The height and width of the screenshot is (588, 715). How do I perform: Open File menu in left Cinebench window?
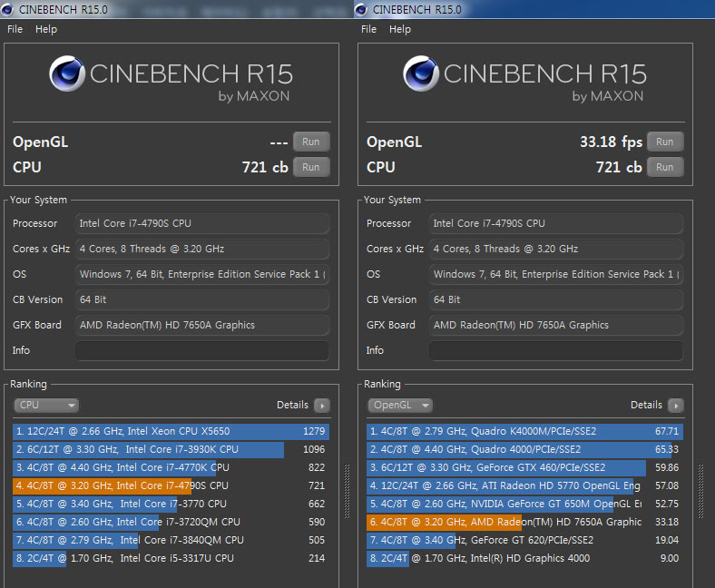tap(15, 29)
